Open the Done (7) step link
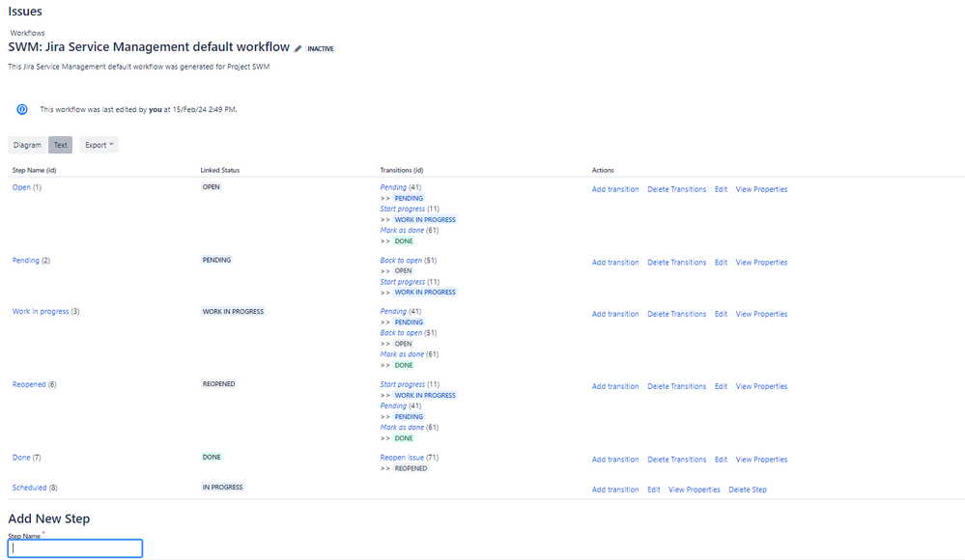The image size is (965, 560). pos(21,458)
